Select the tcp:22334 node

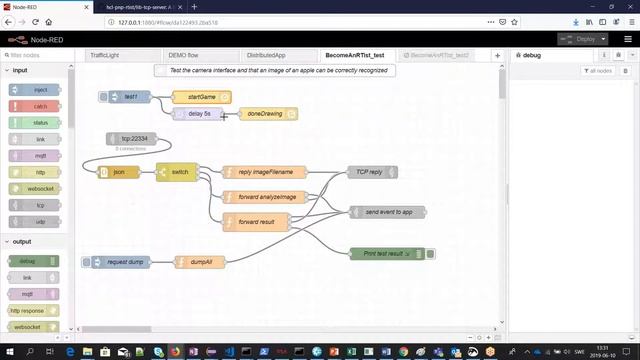[131, 139]
